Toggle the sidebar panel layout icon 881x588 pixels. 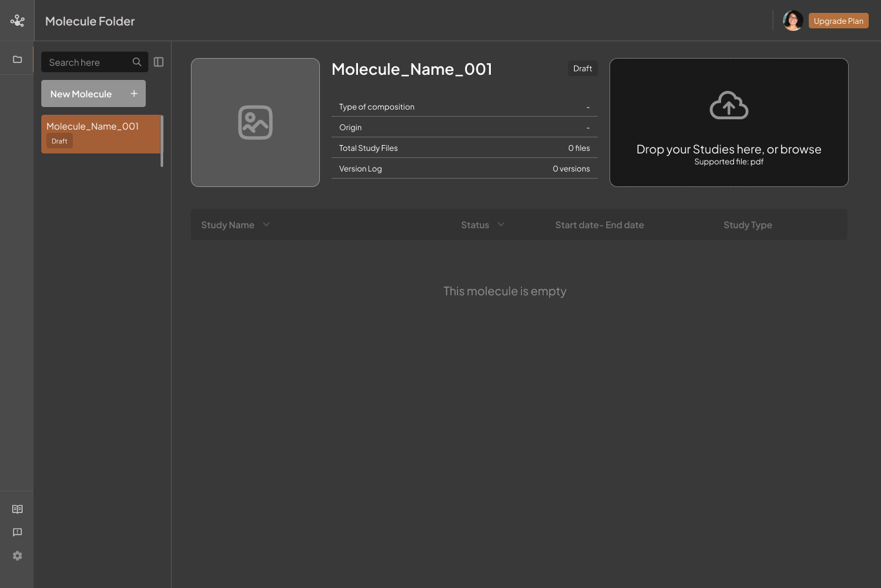coord(159,62)
